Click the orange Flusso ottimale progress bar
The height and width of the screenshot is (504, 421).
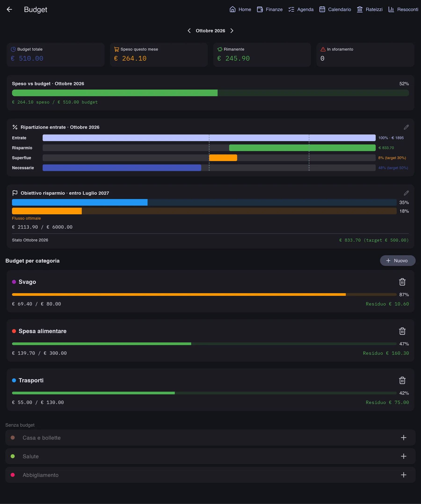(x=204, y=211)
